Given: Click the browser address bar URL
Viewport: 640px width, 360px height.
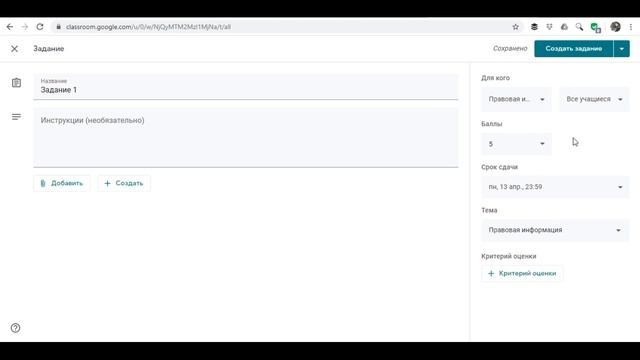Looking at the screenshot, I should point(148,27).
